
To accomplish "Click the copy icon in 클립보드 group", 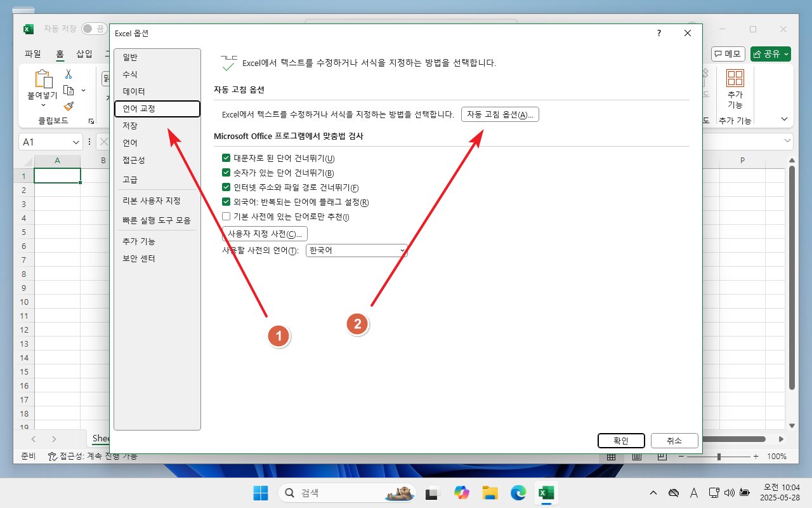I will click(x=69, y=90).
